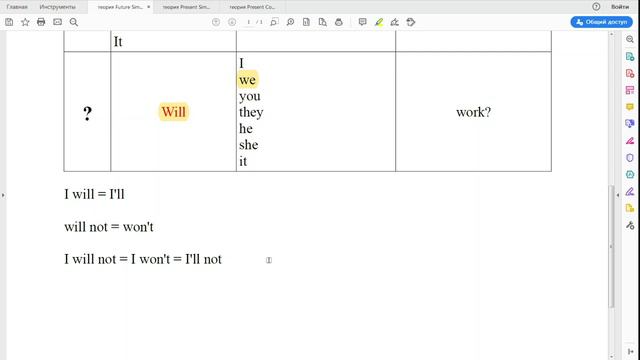Open text search with the magnifier icon
640x360 pixels.
73,22
